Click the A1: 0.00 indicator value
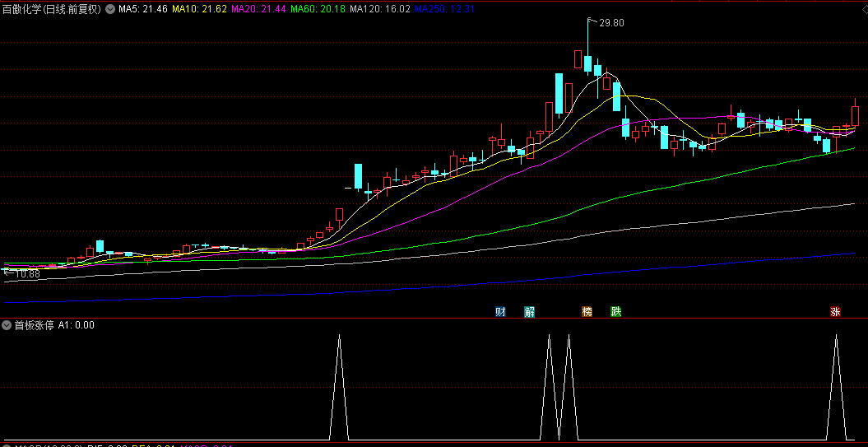 click(x=77, y=325)
